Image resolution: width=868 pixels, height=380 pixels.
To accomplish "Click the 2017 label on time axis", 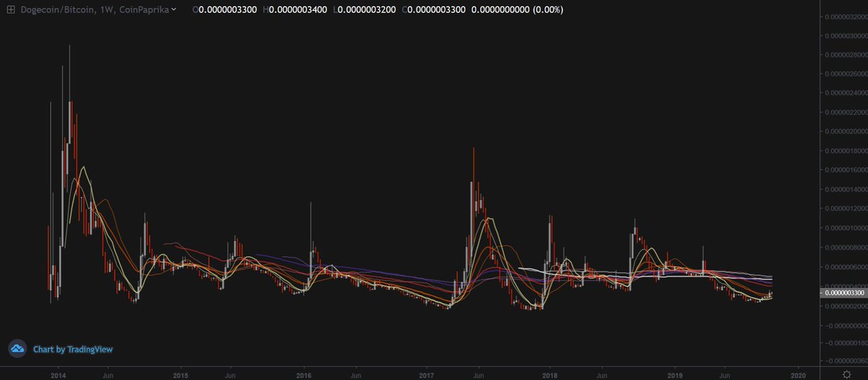I will tap(427, 376).
